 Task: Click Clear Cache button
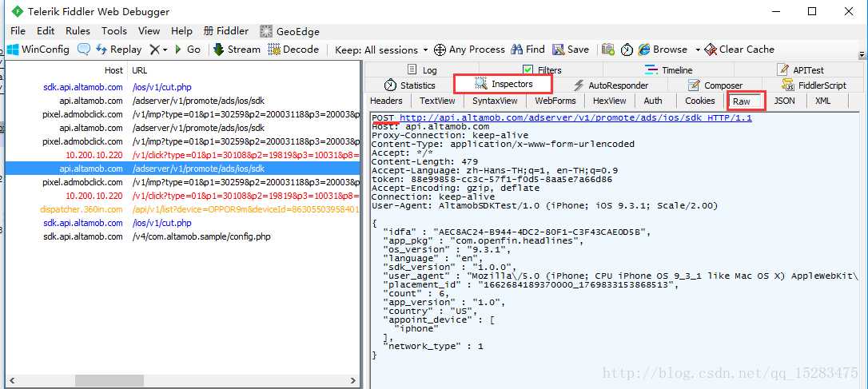pyautogui.click(x=739, y=50)
